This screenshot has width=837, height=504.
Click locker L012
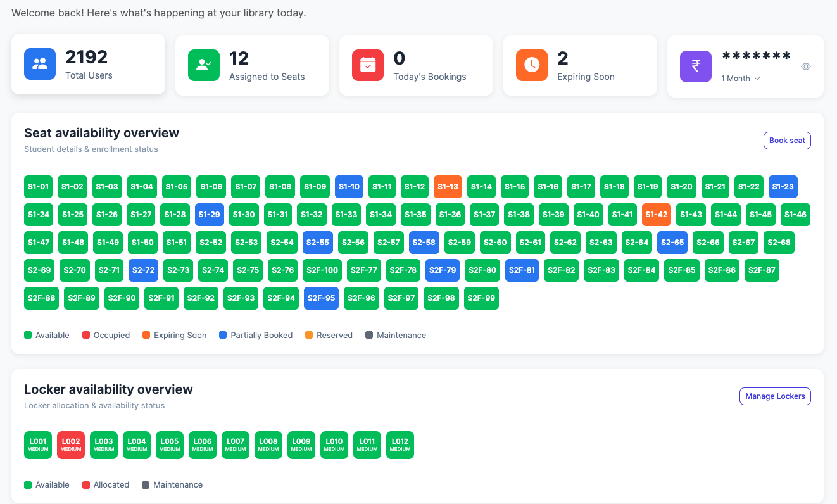coord(400,445)
